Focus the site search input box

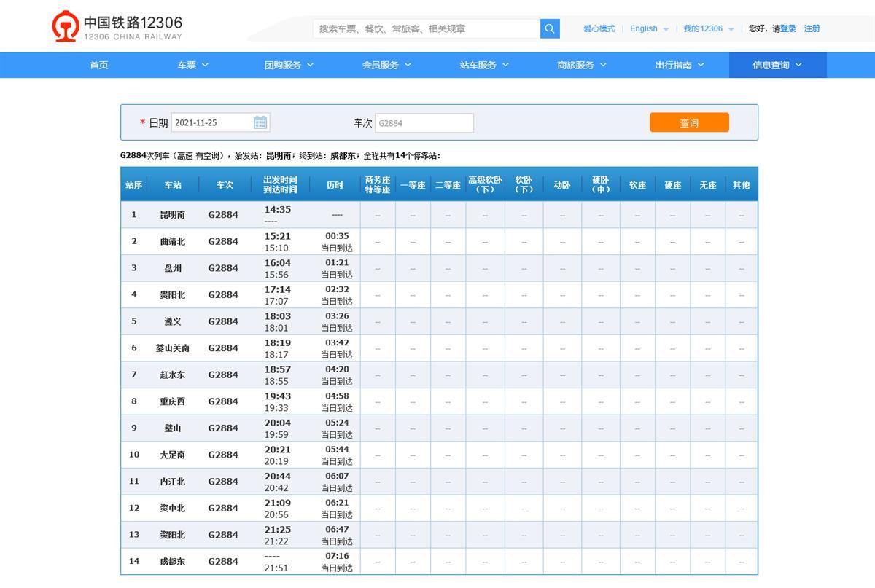coord(427,28)
